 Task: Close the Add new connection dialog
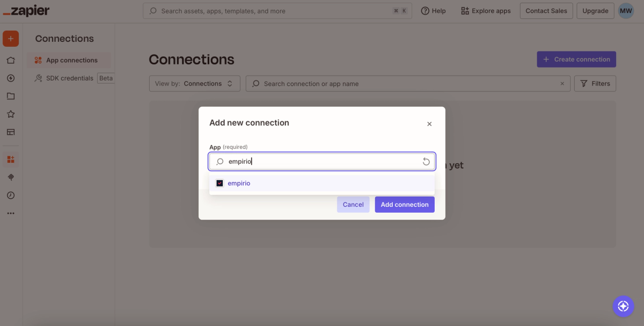tap(429, 124)
